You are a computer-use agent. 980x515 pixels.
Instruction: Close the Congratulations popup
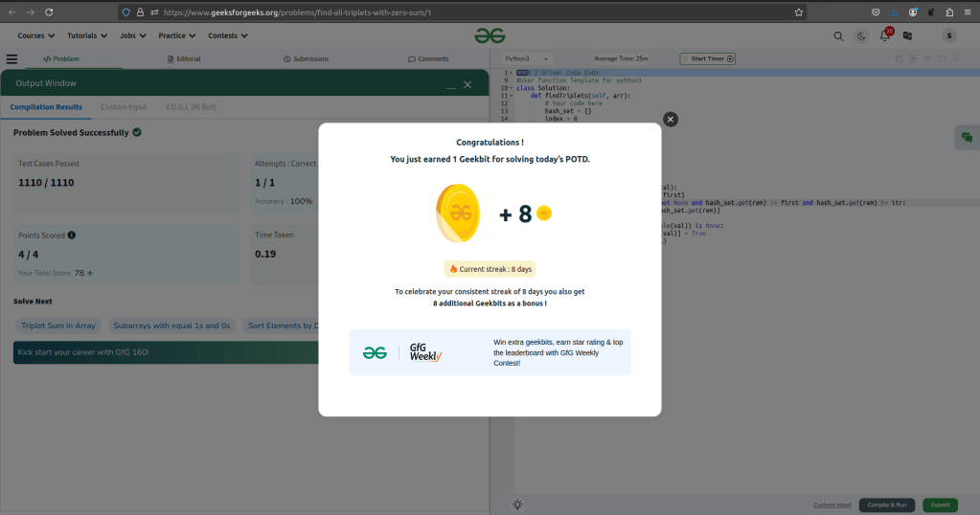671,119
